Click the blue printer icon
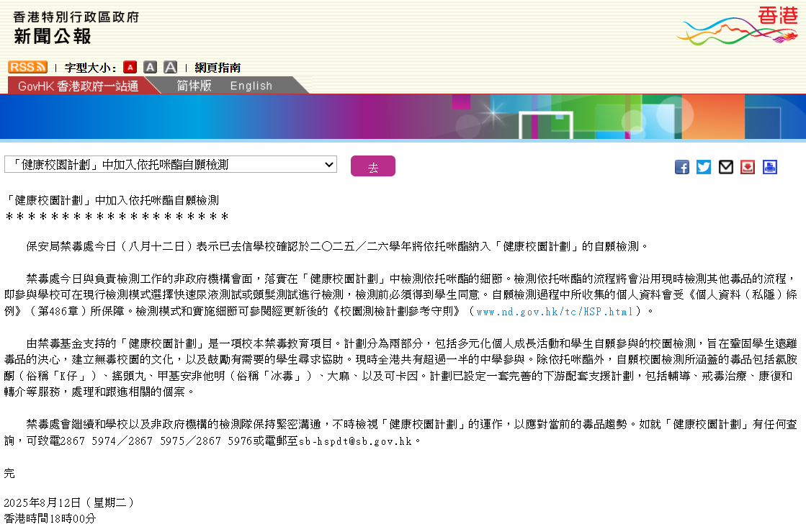The width and height of the screenshot is (806, 532). (x=770, y=167)
